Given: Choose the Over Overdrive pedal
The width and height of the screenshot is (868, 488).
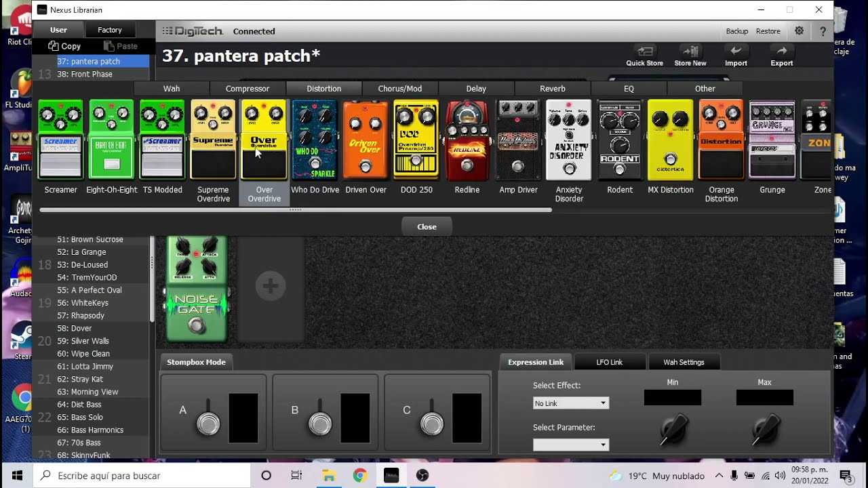Looking at the screenshot, I should 264,140.
